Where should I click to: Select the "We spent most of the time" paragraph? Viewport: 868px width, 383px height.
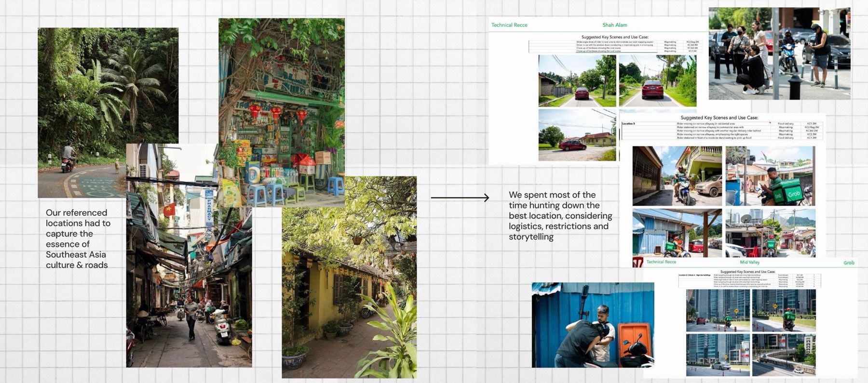click(x=560, y=215)
